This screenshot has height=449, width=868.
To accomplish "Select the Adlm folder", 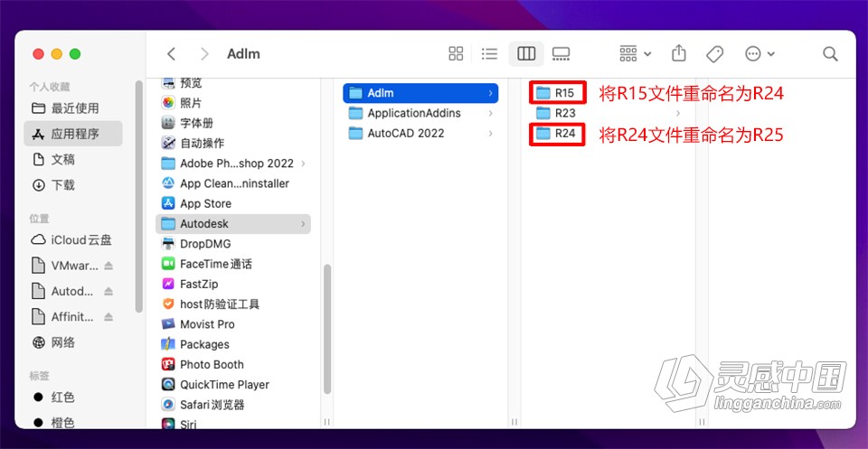I will (x=420, y=93).
